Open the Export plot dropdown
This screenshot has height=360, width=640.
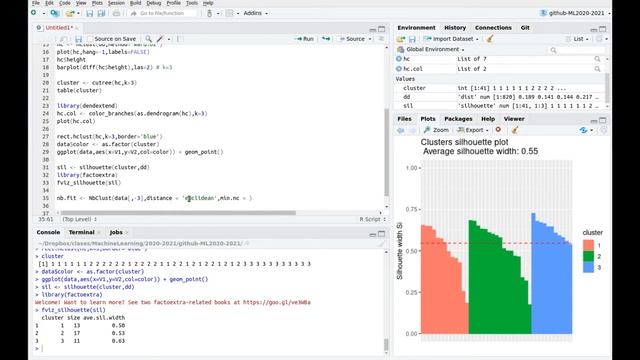(x=473, y=130)
